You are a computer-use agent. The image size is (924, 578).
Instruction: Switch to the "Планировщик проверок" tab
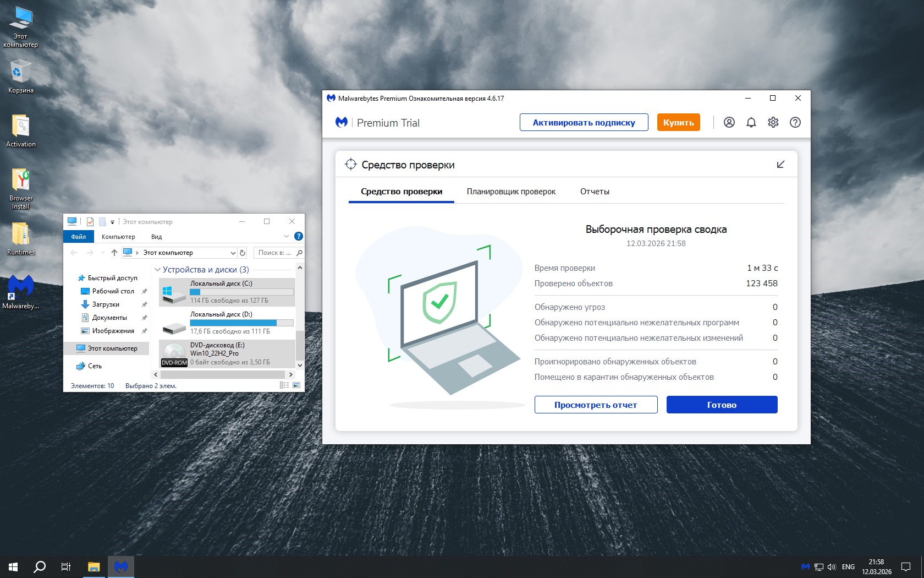(x=511, y=192)
